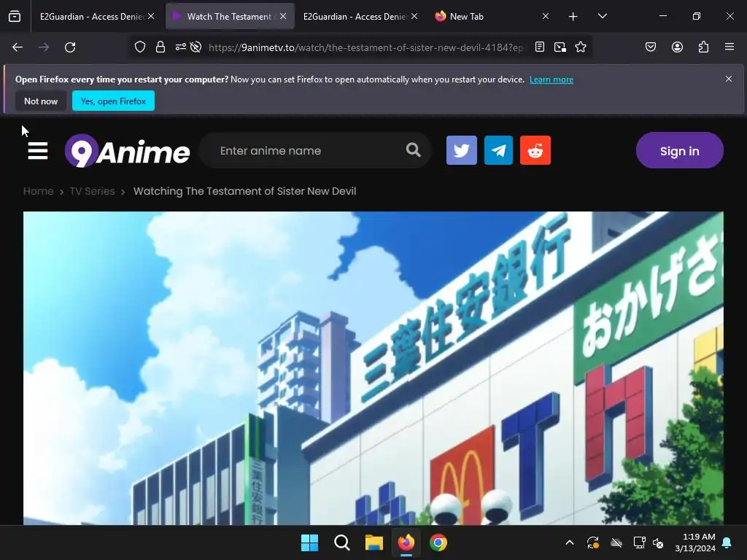Open a new tab with the plus button

573,17
